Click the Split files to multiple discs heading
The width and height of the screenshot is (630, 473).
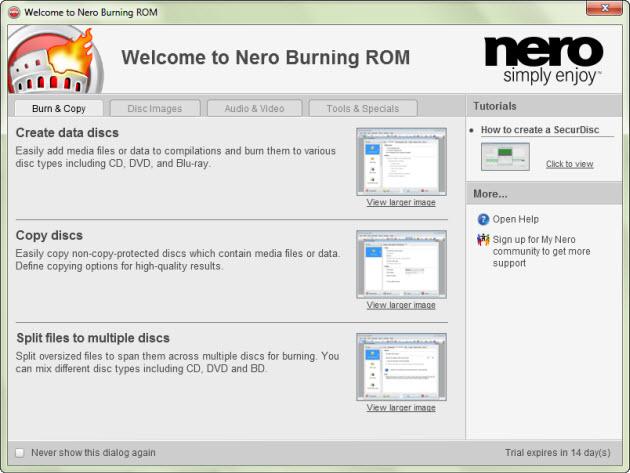93,338
